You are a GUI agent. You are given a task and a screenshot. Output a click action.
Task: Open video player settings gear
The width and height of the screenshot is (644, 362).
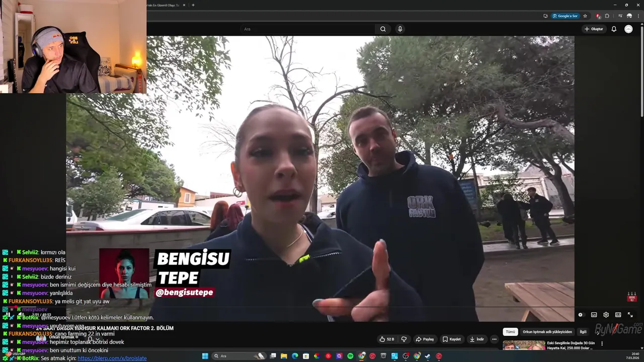[606, 315]
